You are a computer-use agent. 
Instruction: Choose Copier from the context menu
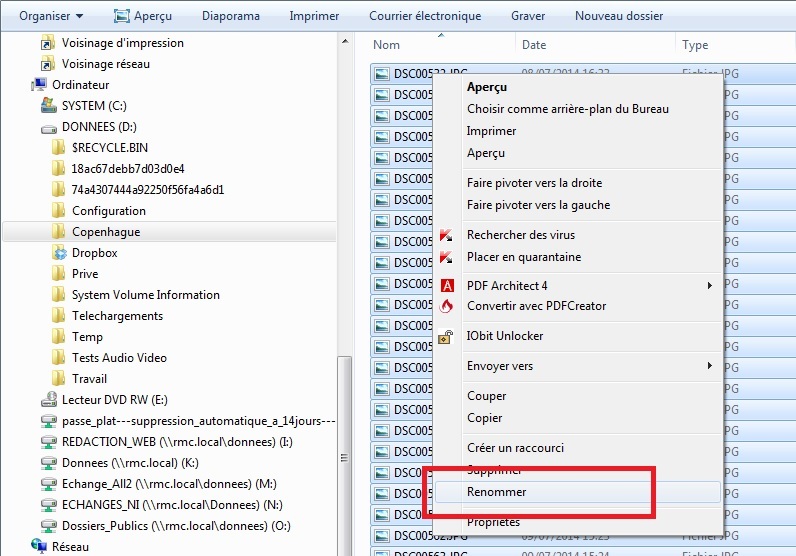(x=485, y=418)
